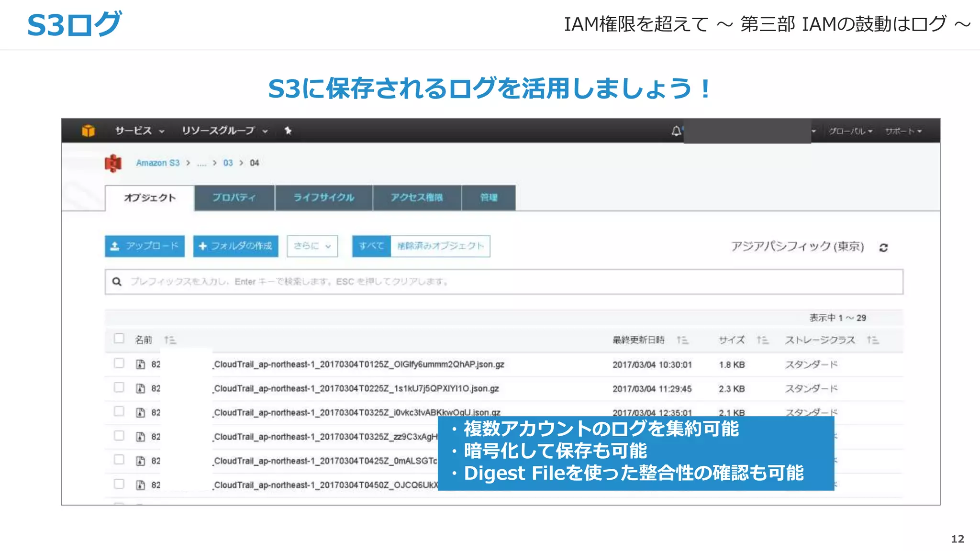Click the pin star icon in navbar

point(288,131)
